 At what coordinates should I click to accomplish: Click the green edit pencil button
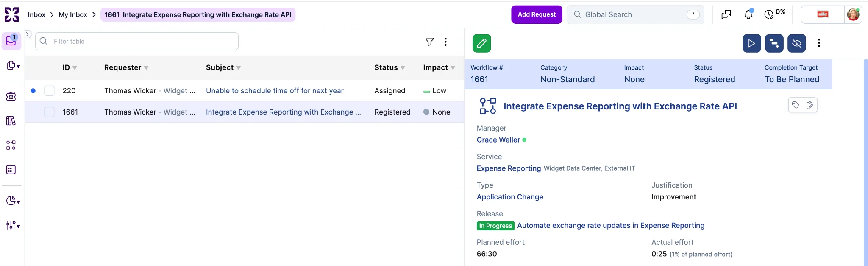click(x=482, y=43)
